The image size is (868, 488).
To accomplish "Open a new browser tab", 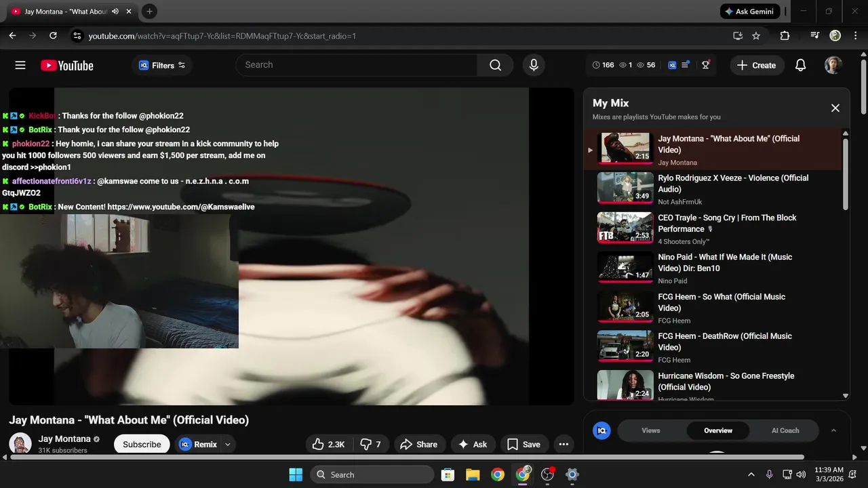I will (149, 11).
